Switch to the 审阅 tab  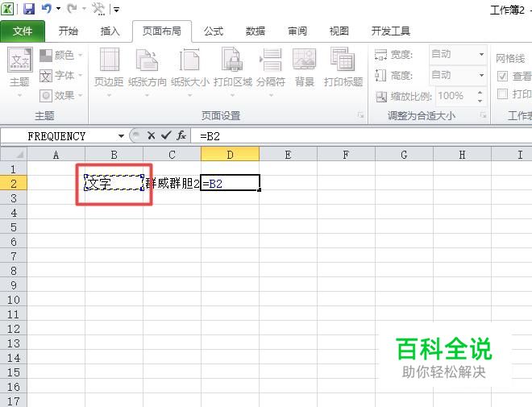pyautogui.click(x=297, y=31)
